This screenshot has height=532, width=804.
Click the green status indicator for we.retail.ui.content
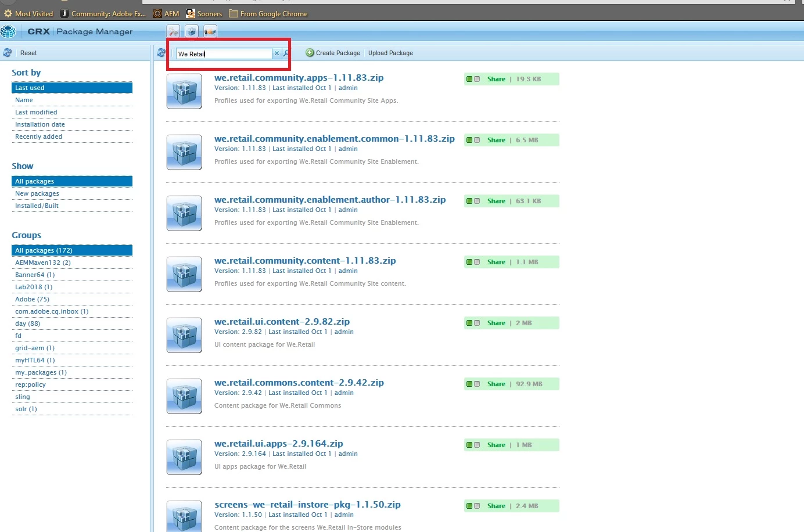(469, 323)
